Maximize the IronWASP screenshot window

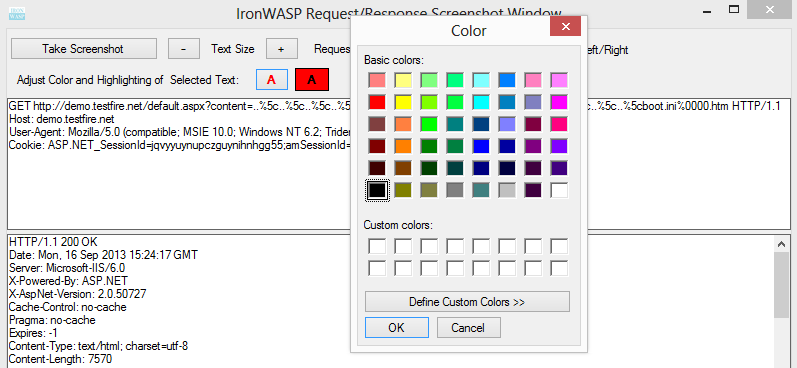pos(733,9)
